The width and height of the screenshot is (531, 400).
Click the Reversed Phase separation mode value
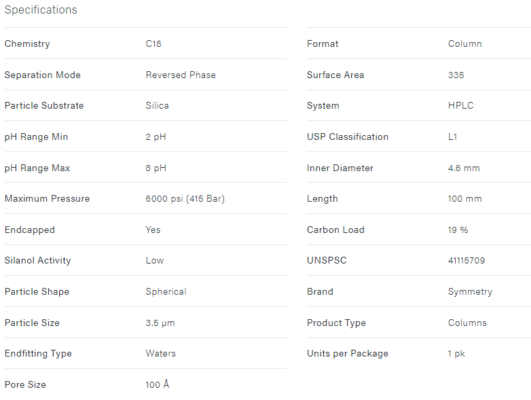180,75
